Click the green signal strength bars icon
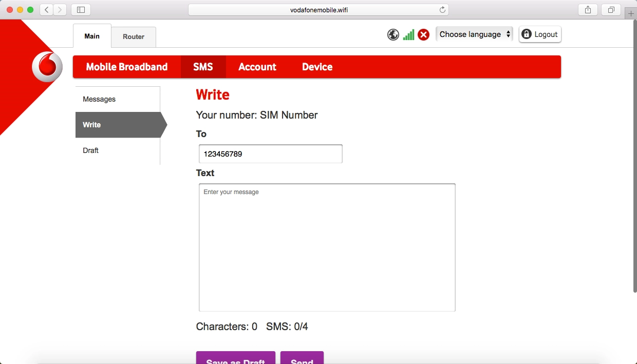Viewport: 637px width, 364px height. 408,34
